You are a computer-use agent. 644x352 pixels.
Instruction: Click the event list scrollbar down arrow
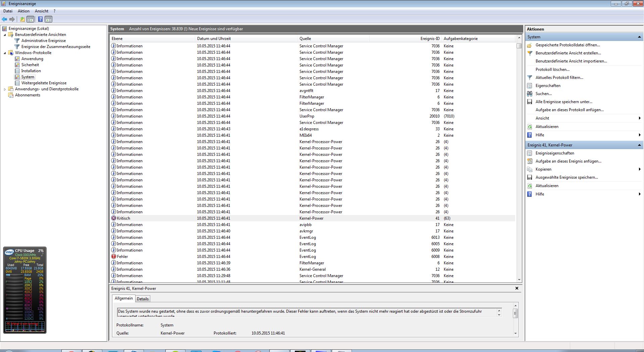coord(519,279)
